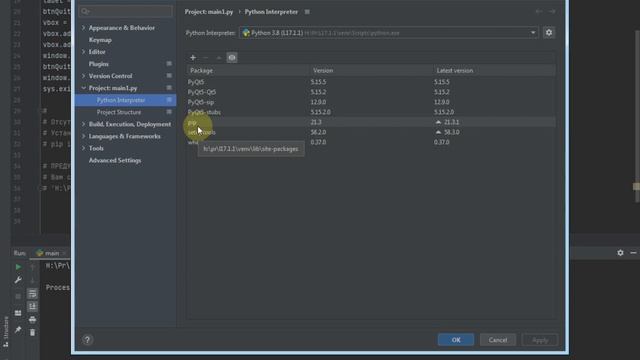The height and width of the screenshot is (360, 640).
Task: Expand Build, Execution, Deployment node
Action: coord(84,124)
